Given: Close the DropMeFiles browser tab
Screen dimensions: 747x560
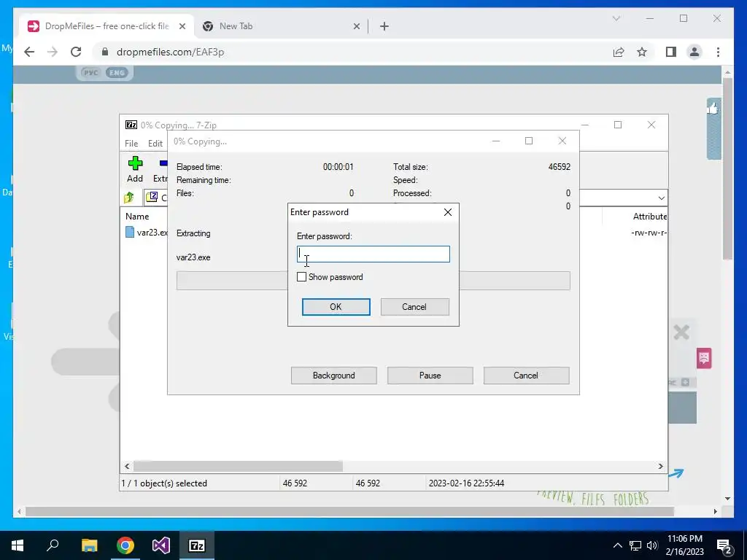Looking at the screenshot, I should (182, 27).
